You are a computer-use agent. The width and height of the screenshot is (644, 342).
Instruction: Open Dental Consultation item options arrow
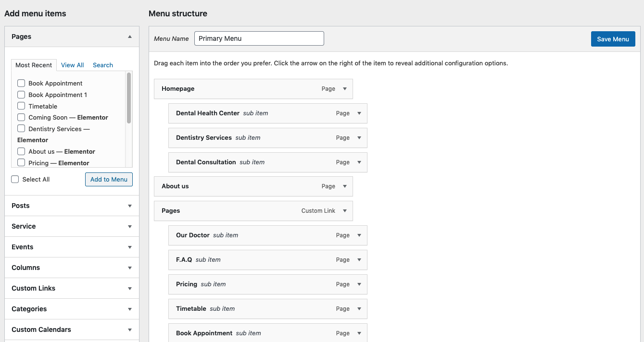point(359,162)
